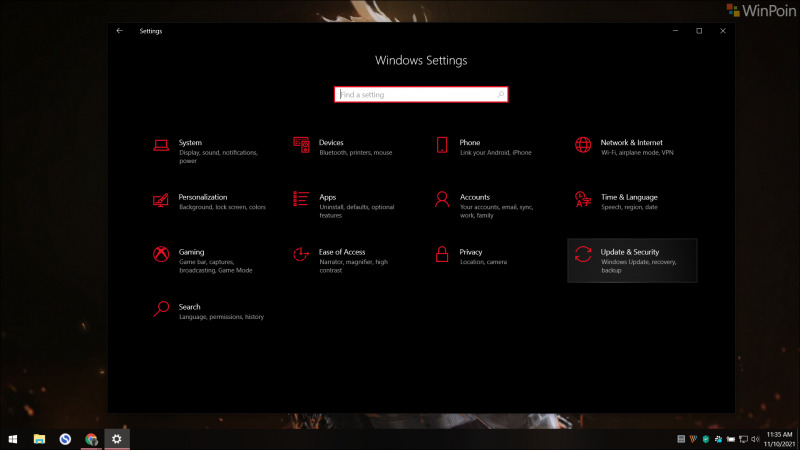This screenshot has height=450, width=800.
Task: Open Update & Security settings
Action: pos(632,260)
